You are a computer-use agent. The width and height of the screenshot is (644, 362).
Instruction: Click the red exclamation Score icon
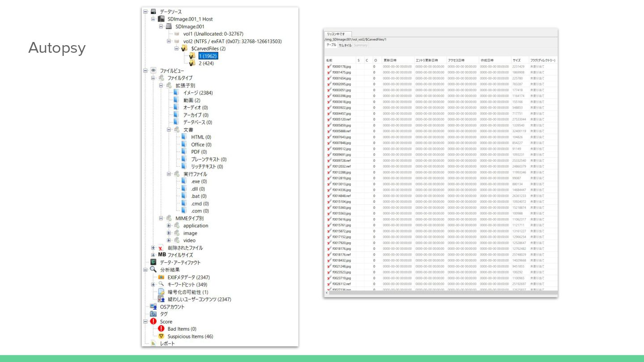153,321
